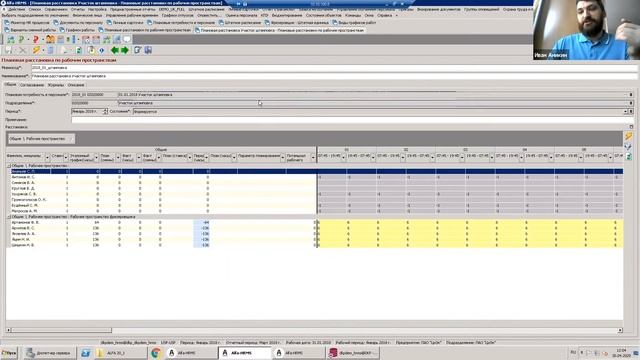This screenshot has width=640, height=360.
Task: Click the edit document icon beside arrows
Action: [x=138, y=50]
